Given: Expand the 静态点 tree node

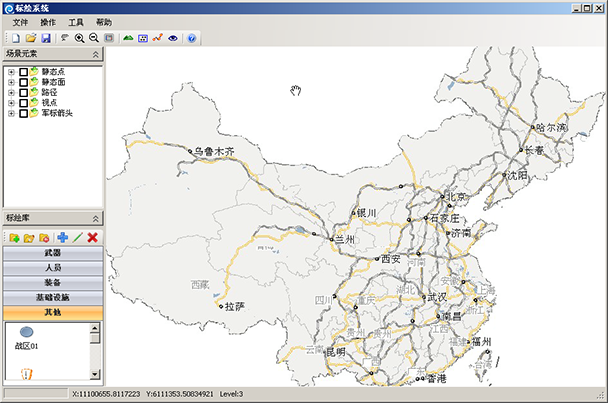Looking at the screenshot, I should 11,72.
